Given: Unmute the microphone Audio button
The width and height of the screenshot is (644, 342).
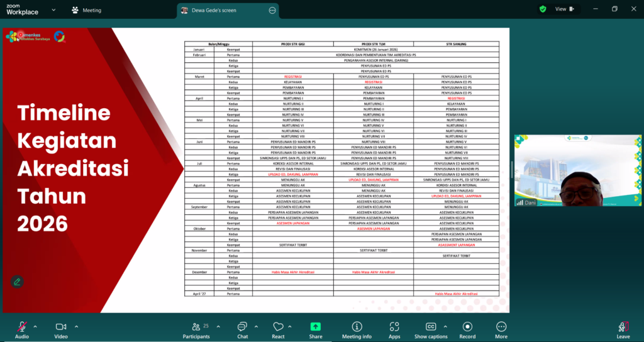Looking at the screenshot, I should click(x=22, y=329).
